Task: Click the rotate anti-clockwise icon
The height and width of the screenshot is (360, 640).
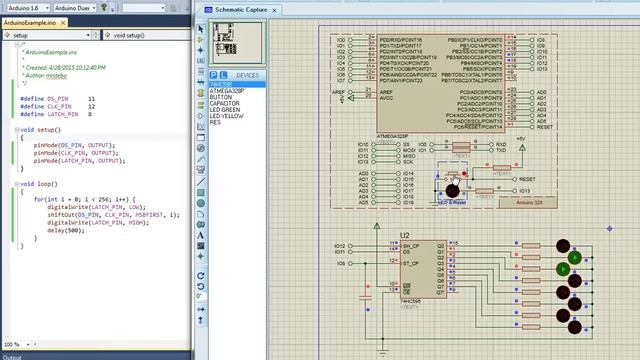Action: (200, 286)
